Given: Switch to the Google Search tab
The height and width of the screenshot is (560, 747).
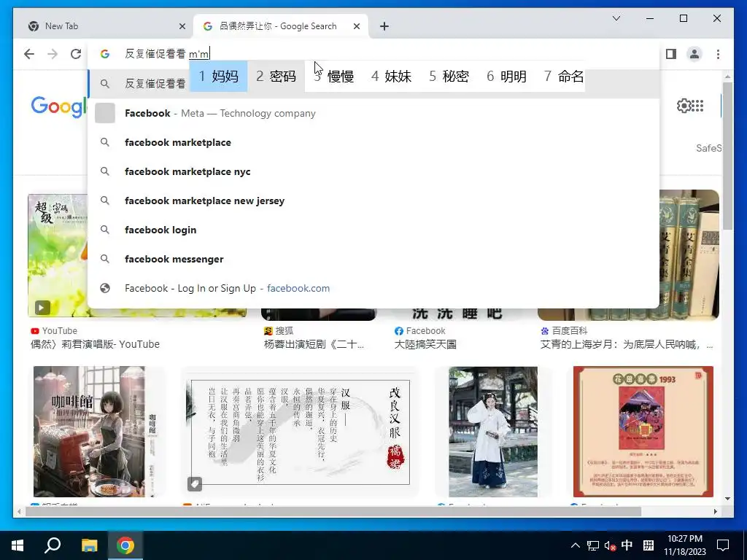Looking at the screenshot, I should (281, 26).
